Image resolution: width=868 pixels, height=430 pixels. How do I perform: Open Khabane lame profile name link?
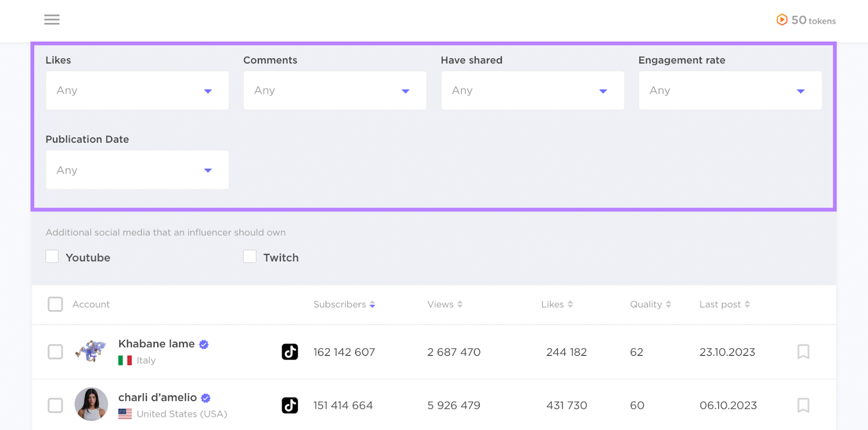pyautogui.click(x=156, y=344)
